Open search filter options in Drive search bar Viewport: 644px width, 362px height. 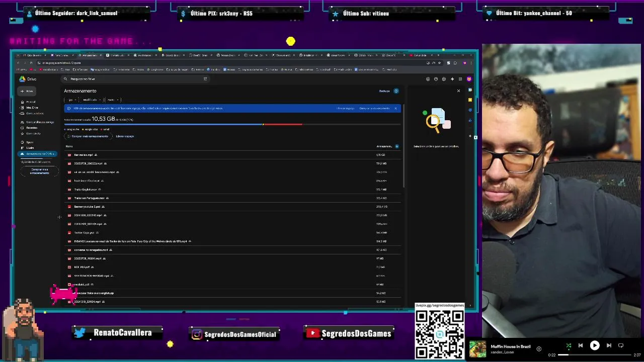(205, 79)
